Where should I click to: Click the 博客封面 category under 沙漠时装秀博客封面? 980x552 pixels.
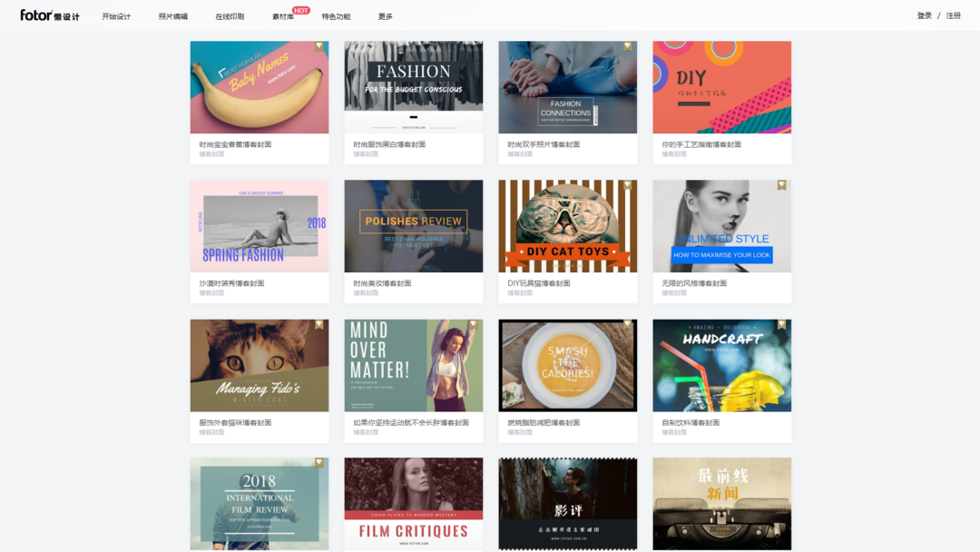[x=211, y=292]
